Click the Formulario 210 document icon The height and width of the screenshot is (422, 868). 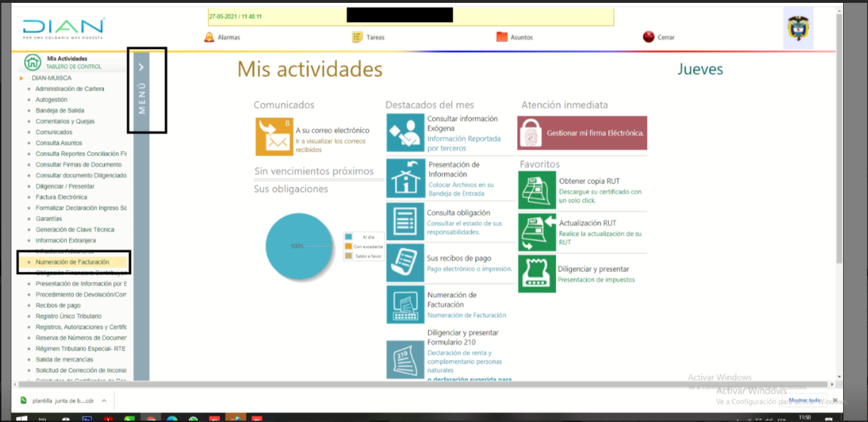[x=404, y=359]
